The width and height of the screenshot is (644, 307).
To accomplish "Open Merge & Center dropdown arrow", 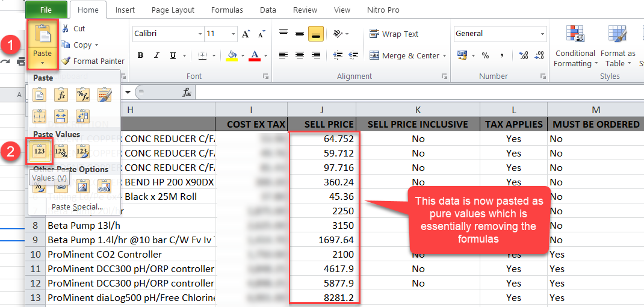I will point(445,56).
